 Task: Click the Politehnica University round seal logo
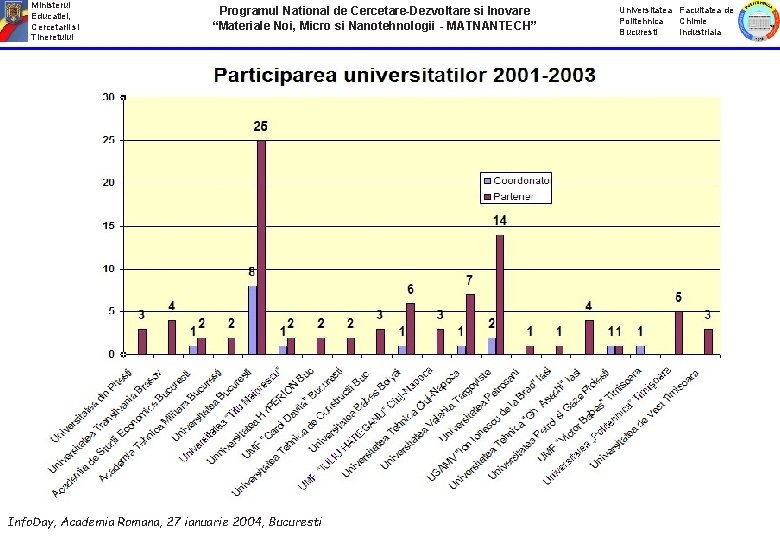(x=759, y=21)
